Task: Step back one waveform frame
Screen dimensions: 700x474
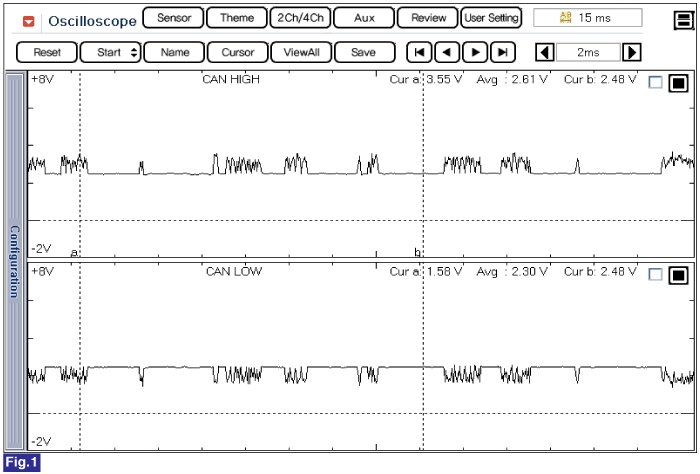Action: tap(447, 52)
